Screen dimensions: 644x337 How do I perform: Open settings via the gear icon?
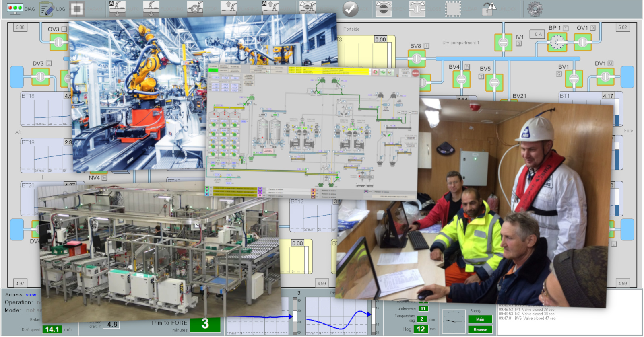coord(535,9)
